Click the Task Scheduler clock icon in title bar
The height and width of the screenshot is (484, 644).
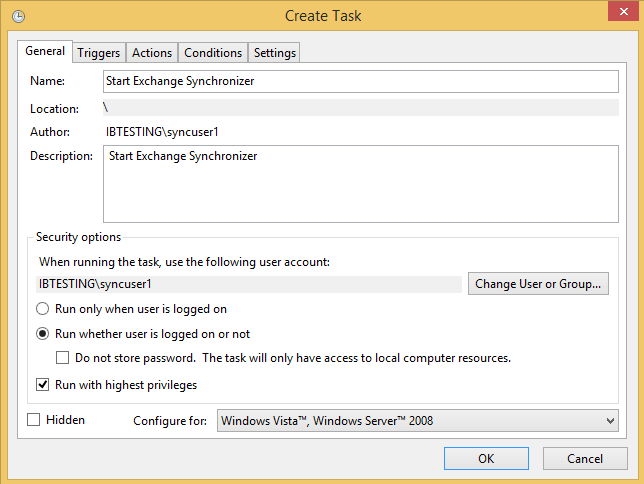pos(18,16)
